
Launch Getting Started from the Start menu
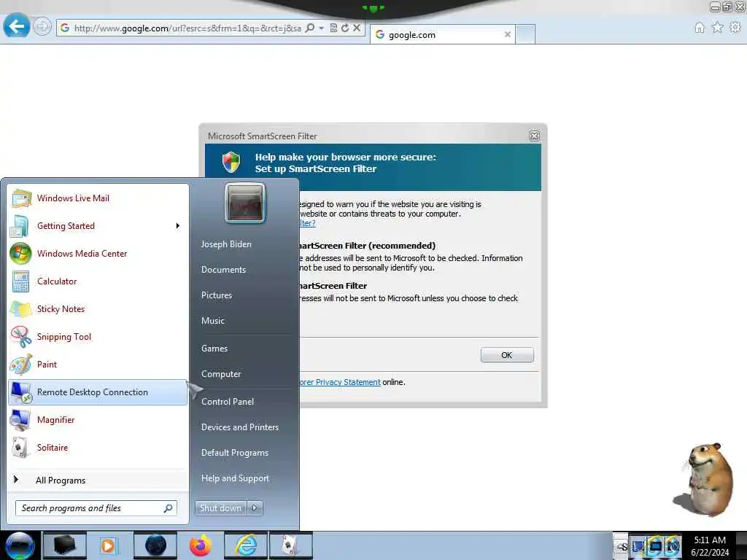[x=98, y=226]
